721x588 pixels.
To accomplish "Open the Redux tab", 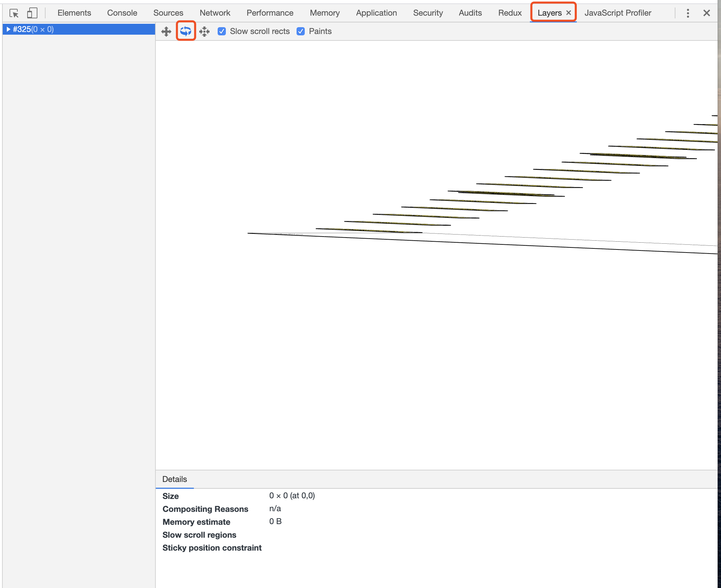I will (x=509, y=13).
